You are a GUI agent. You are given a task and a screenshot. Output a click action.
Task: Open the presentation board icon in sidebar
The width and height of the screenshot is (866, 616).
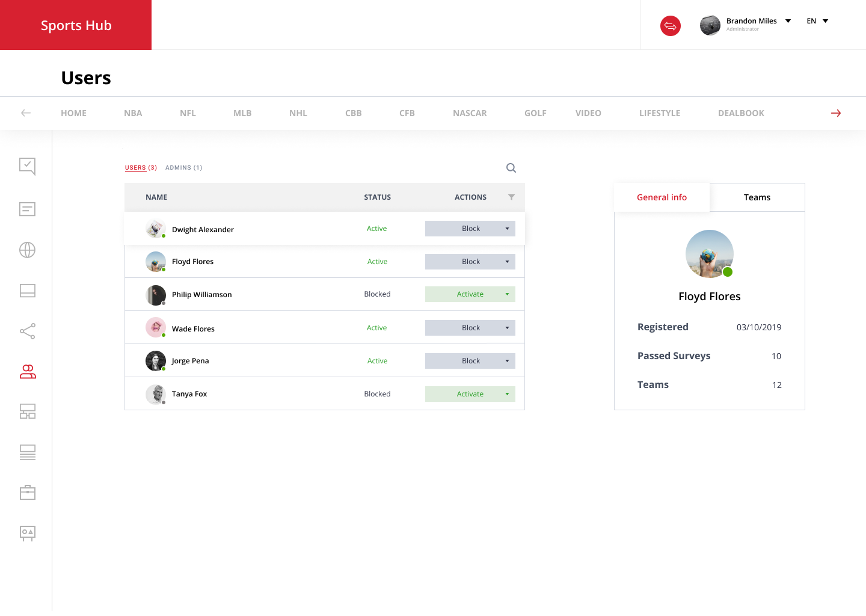click(28, 534)
